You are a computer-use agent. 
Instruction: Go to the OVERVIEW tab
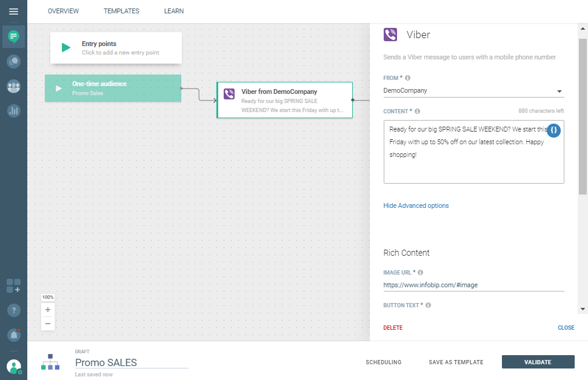coord(64,12)
